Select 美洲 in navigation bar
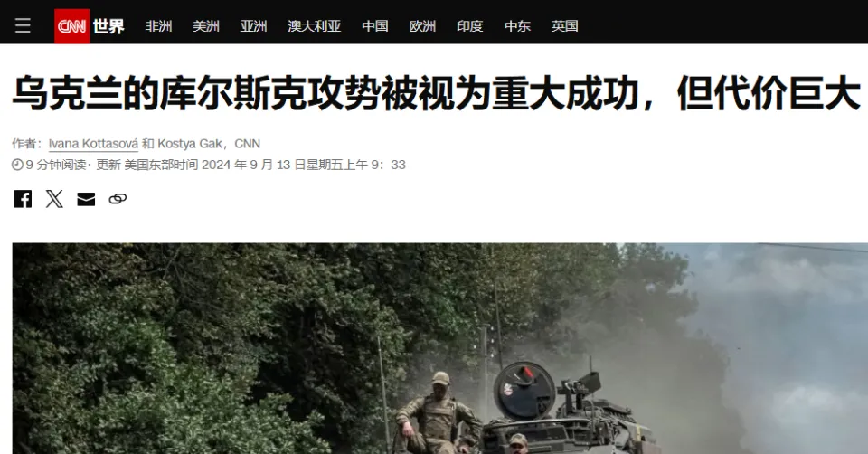 tap(206, 26)
